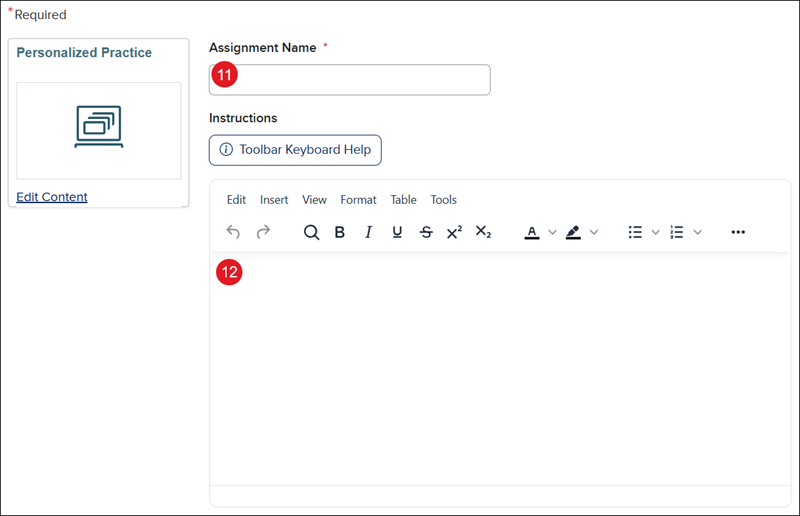
Task: Click the Redo arrow icon
Action: click(x=263, y=232)
